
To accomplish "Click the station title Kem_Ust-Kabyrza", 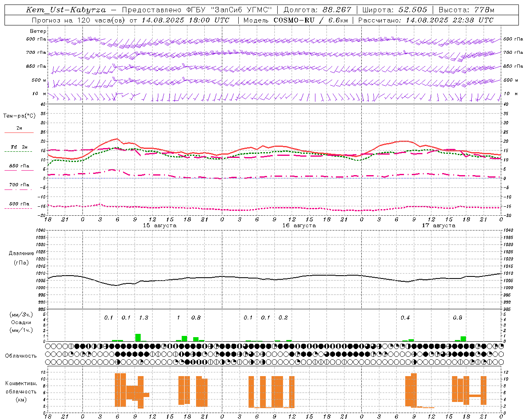I will 66,10.
